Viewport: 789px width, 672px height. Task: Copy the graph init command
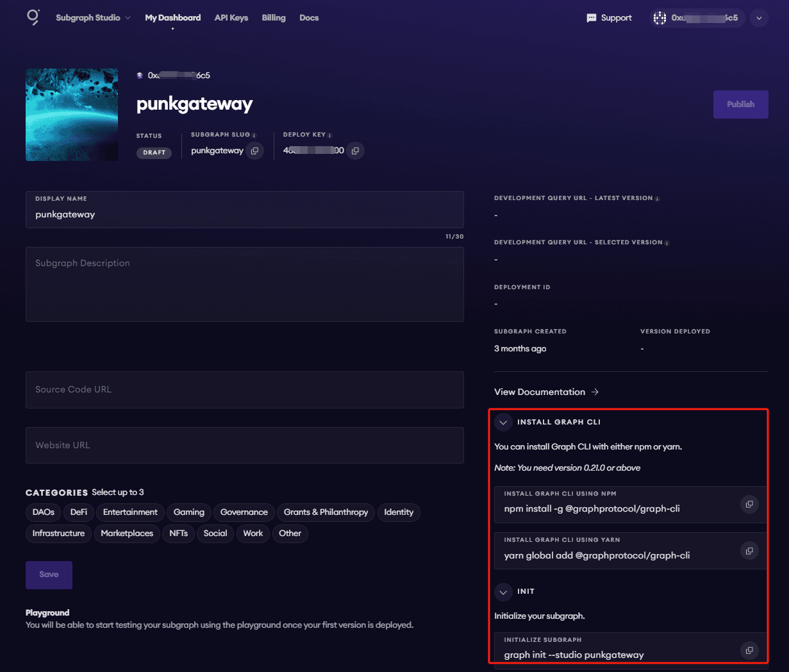(x=749, y=650)
